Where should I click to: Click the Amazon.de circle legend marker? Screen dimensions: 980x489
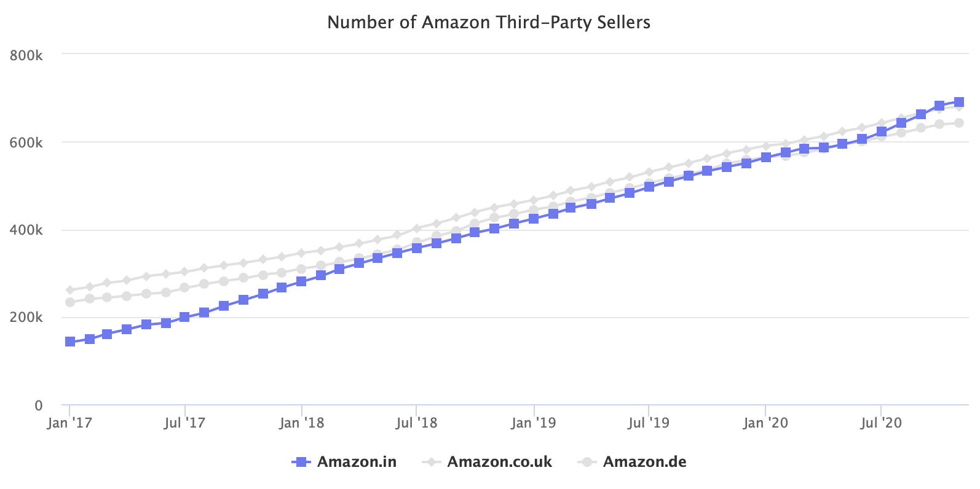click(x=587, y=462)
